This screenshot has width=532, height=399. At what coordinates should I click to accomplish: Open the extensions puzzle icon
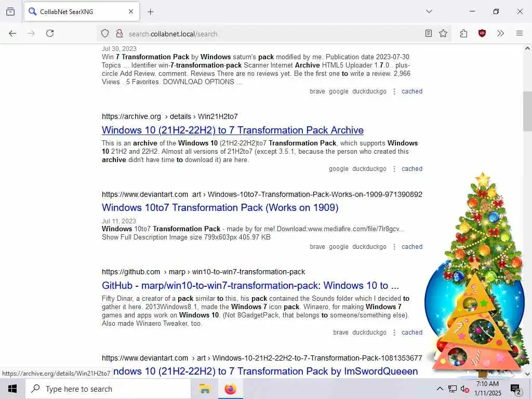[x=463, y=33]
